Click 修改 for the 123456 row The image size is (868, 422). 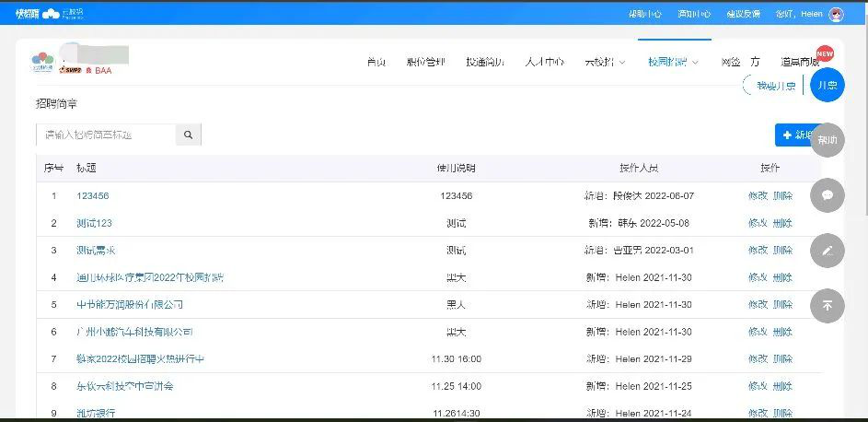tap(758, 196)
